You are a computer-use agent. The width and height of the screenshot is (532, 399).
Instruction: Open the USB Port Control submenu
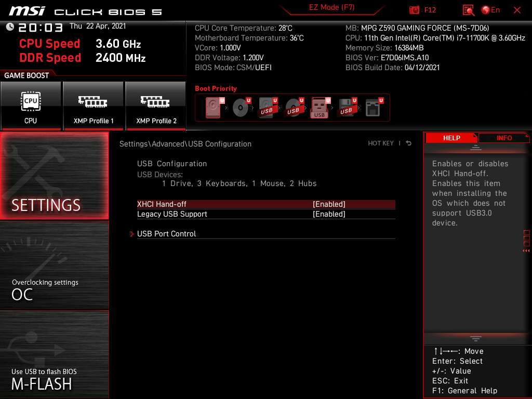266,234
